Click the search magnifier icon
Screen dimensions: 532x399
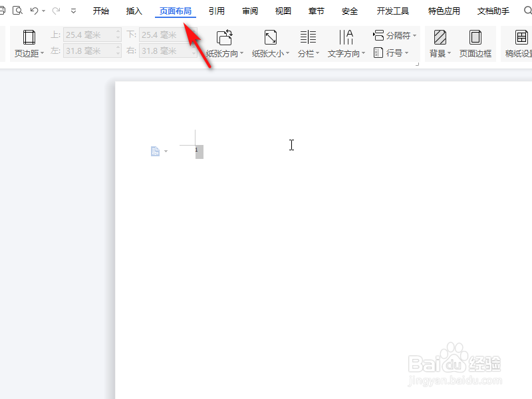(527, 11)
